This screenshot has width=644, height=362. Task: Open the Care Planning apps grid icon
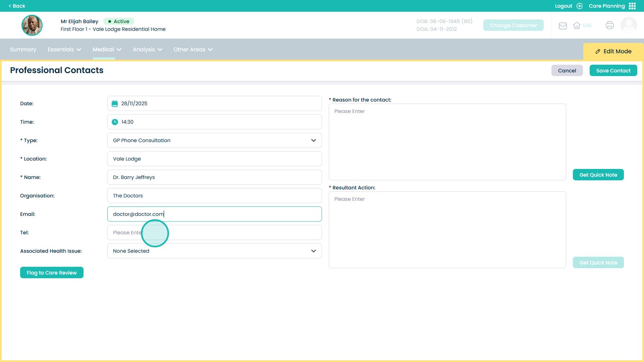(632, 6)
